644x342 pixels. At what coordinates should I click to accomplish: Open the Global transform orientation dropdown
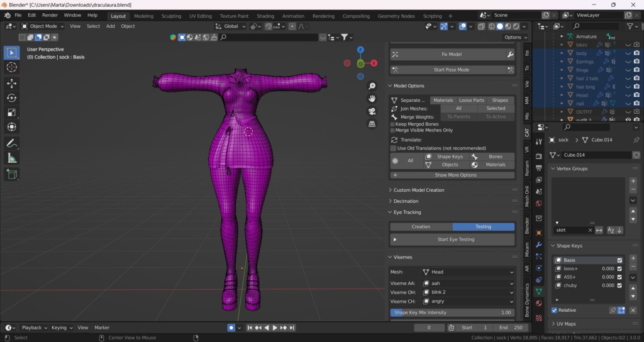pyautogui.click(x=230, y=26)
